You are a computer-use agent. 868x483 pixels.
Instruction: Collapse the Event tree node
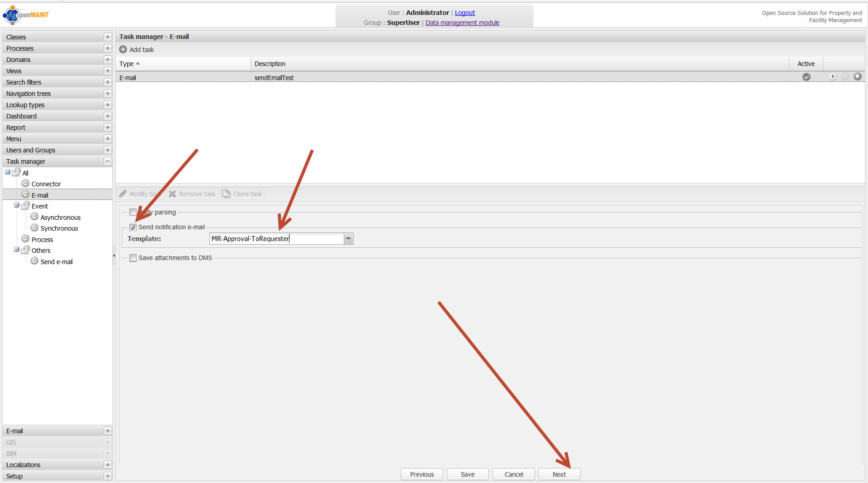click(17, 206)
